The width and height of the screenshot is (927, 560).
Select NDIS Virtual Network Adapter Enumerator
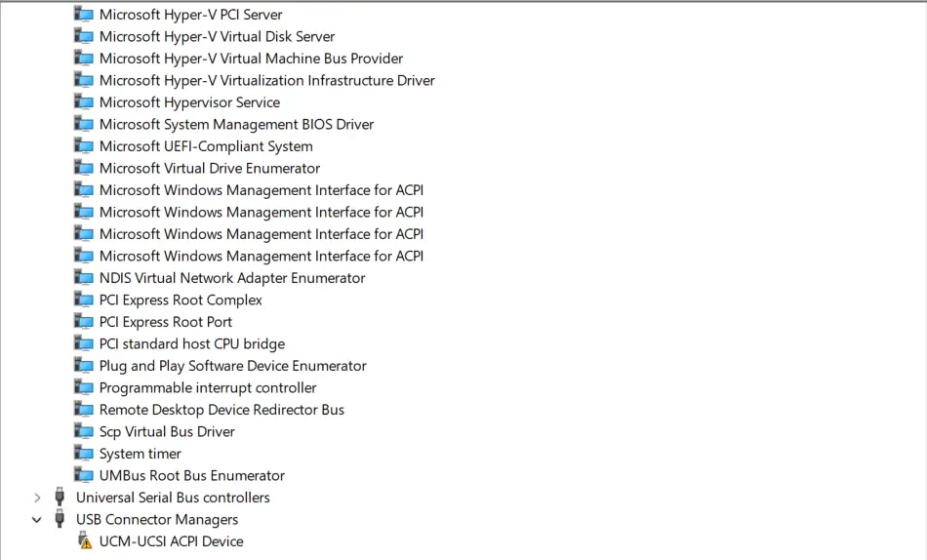point(232,278)
